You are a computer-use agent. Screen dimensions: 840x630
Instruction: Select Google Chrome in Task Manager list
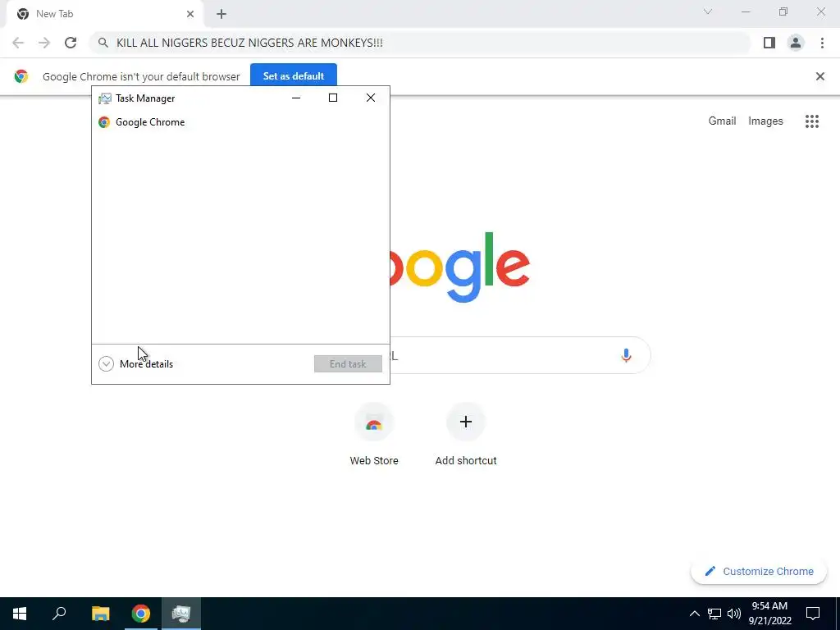240,122
